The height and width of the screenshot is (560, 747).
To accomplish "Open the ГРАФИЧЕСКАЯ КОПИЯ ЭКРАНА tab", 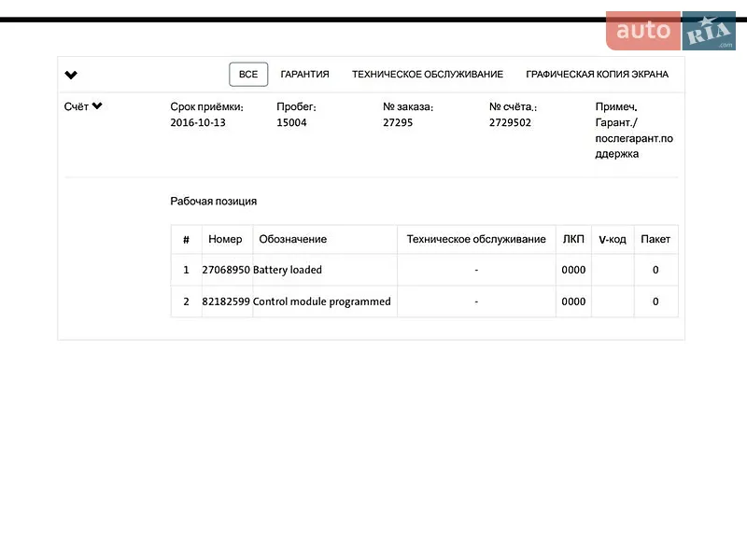I will pyautogui.click(x=597, y=75).
